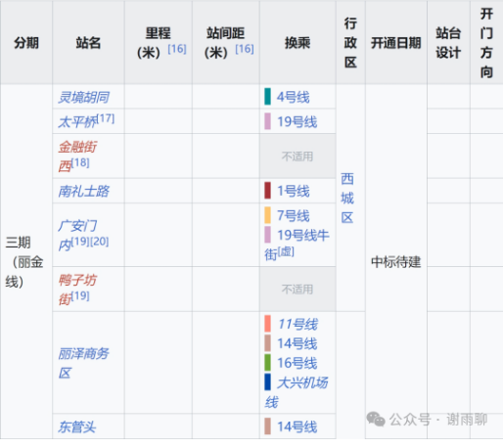Select the 换乘 column header
Image resolution: width=503 pixels, height=448 pixels.
297,43
